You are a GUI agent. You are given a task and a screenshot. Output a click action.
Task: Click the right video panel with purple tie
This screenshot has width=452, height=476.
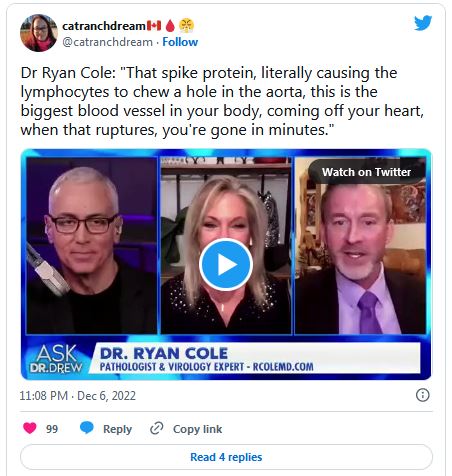coord(360,246)
